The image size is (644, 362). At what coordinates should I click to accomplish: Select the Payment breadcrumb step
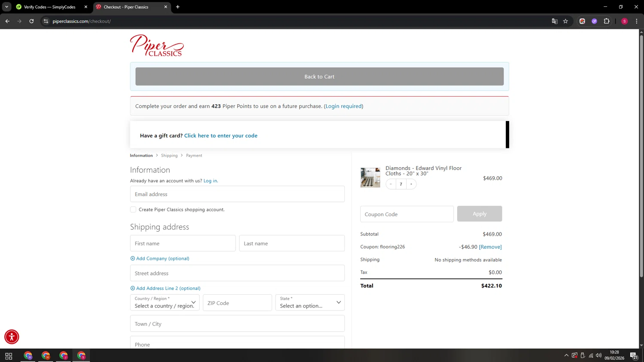point(194,155)
